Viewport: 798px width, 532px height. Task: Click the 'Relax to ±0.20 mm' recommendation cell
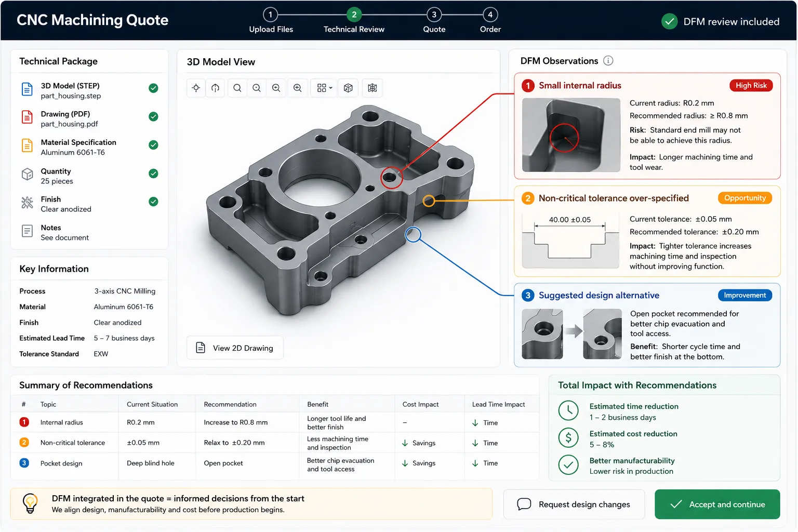pos(234,443)
